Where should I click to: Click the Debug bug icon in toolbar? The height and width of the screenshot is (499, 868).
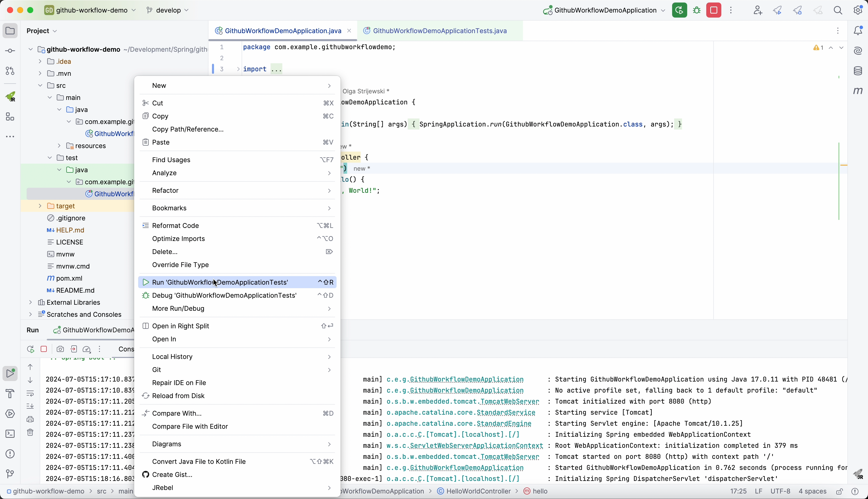[697, 10]
